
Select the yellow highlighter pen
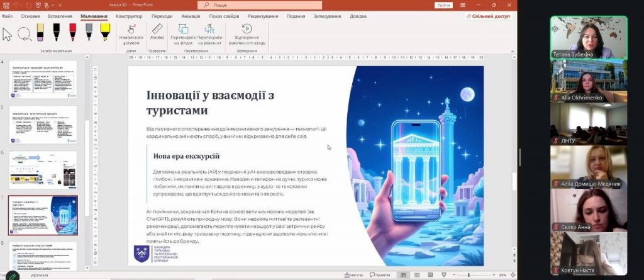tap(105, 33)
